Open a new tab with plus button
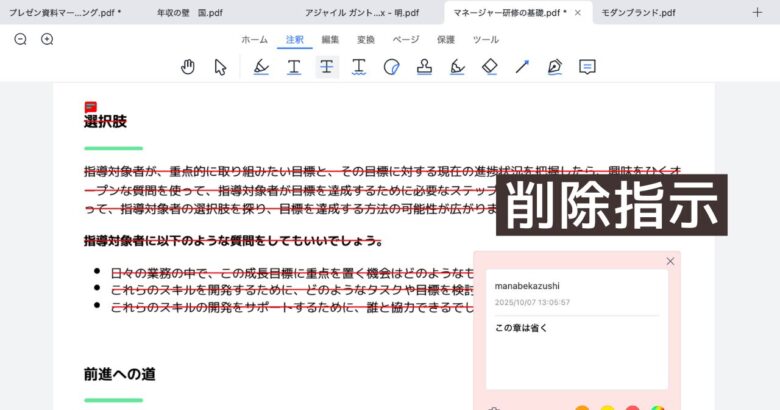The height and width of the screenshot is (410, 780). click(756, 12)
